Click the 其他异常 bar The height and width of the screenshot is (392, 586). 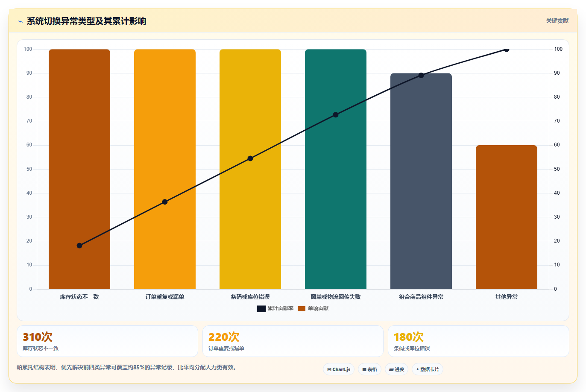point(507,217)
